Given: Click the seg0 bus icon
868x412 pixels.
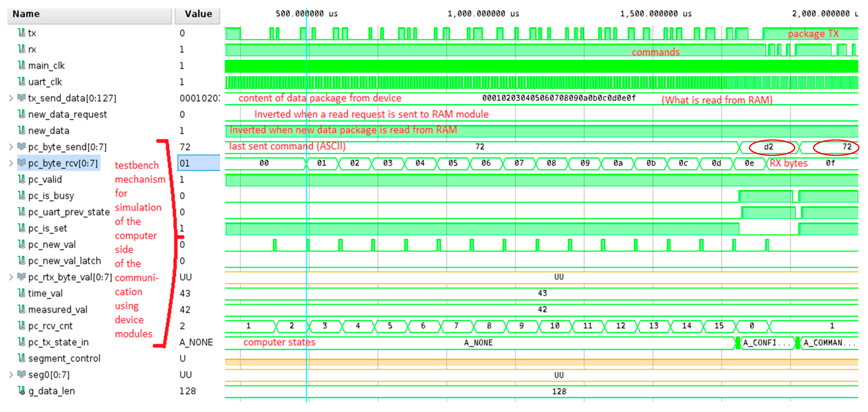Looking at the screenshot, I should point(22,374).
